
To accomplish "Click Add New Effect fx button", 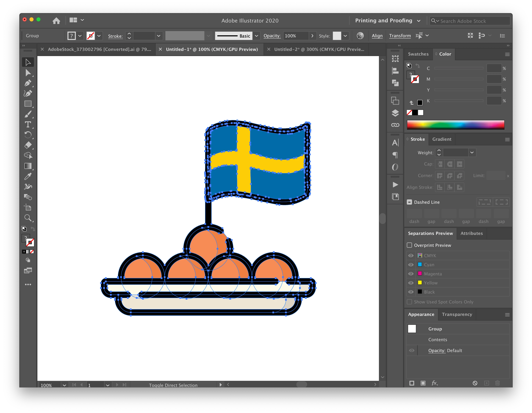I will (x=435, y=383).
